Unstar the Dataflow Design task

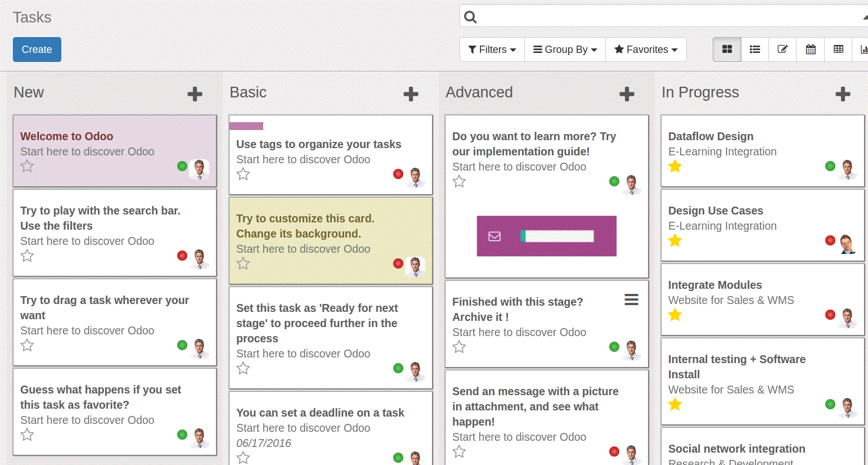coord(675,166)
